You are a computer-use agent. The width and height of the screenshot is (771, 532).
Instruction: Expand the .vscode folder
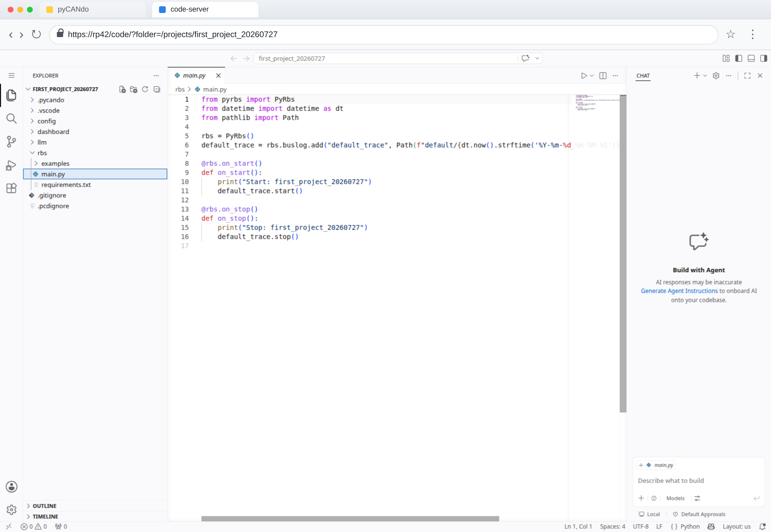[95, 110]
